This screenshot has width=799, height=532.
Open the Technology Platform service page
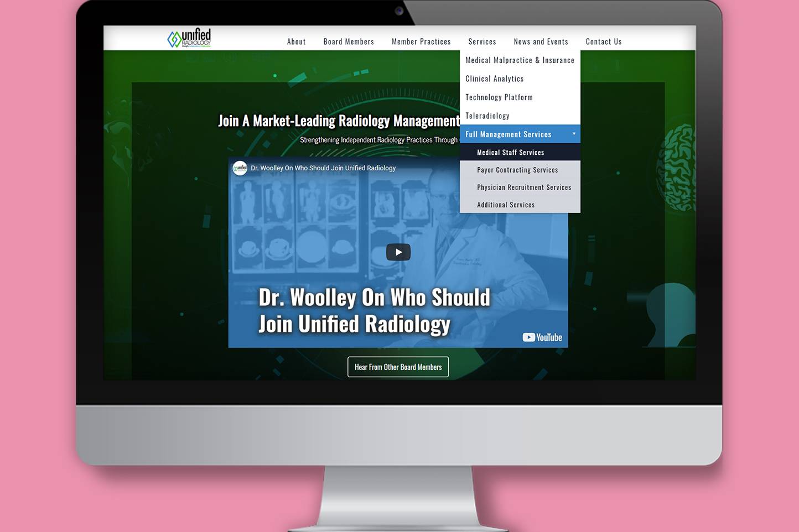tap(499, 97)
